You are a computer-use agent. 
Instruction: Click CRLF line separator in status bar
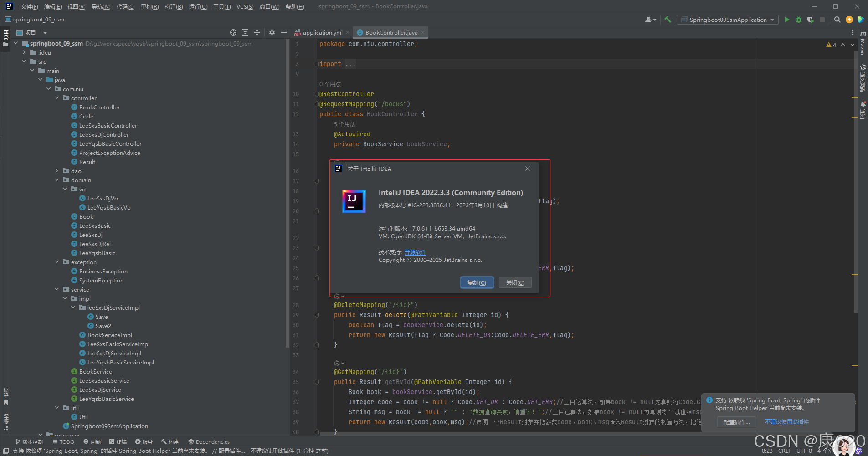[x=785, y=451]
